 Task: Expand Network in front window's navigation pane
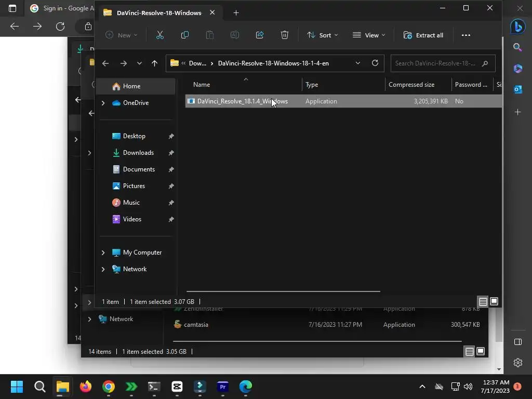[103, 269]
